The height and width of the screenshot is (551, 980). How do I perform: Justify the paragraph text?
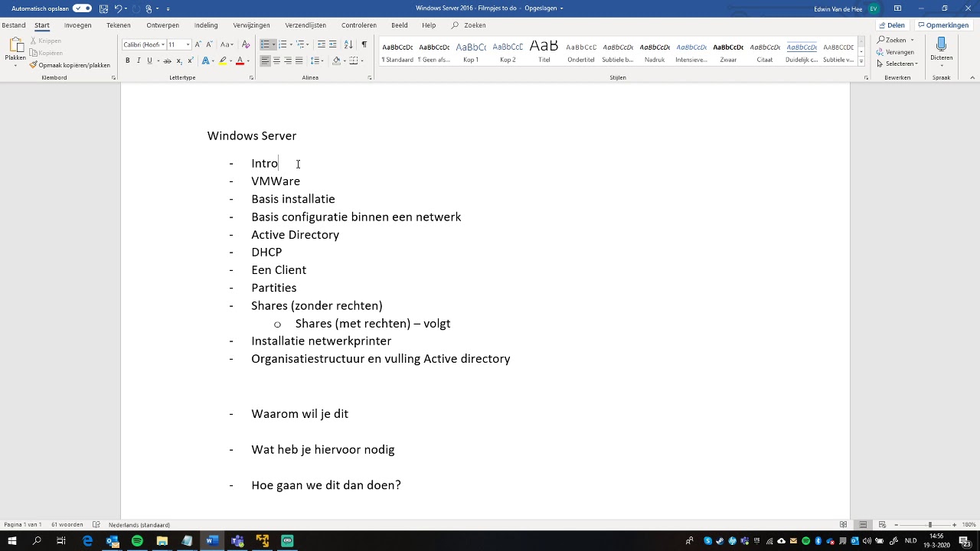299,60
